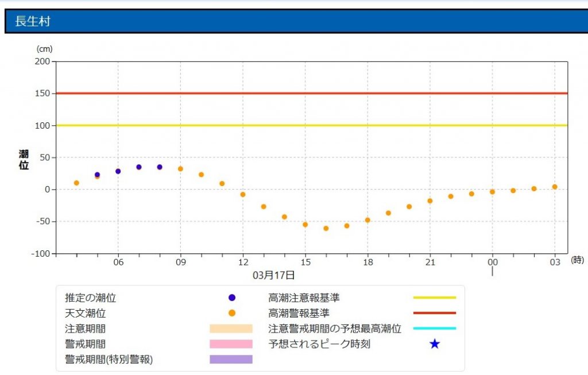The image size is (588, 375).
Task: Click the 高潮注意報基準 legend label
Action: [x=304, y=297]
